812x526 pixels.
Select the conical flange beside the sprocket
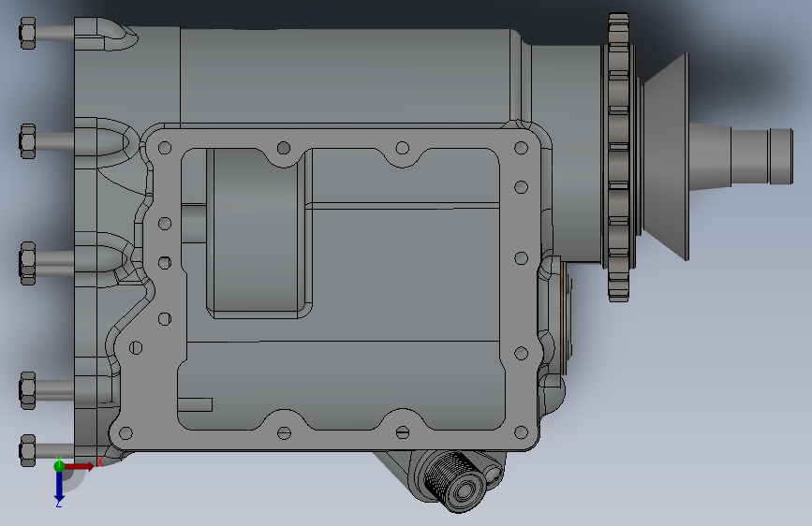coord(666,155)
